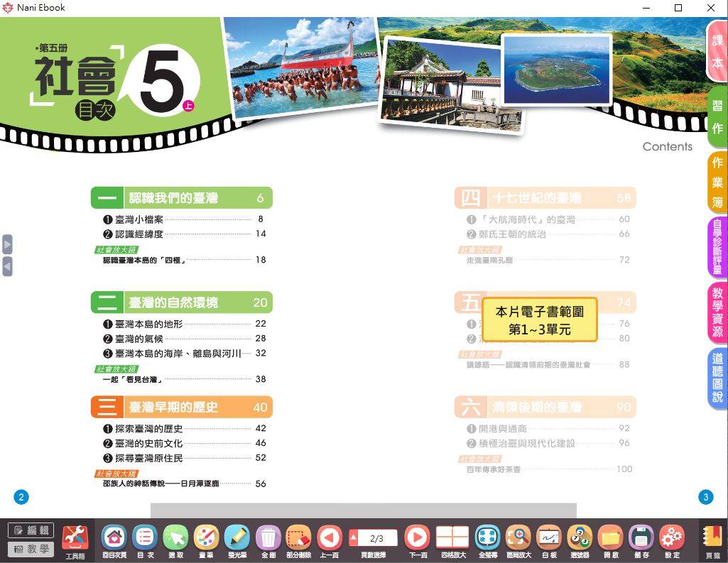Select the 區域放大 magnifier tool
Viewport: 728px width, 563px height.
518,541
